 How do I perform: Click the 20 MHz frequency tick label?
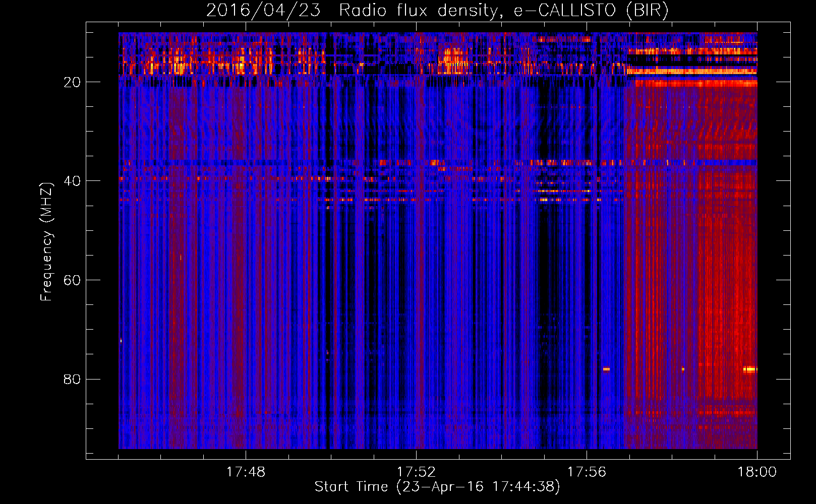72,82
